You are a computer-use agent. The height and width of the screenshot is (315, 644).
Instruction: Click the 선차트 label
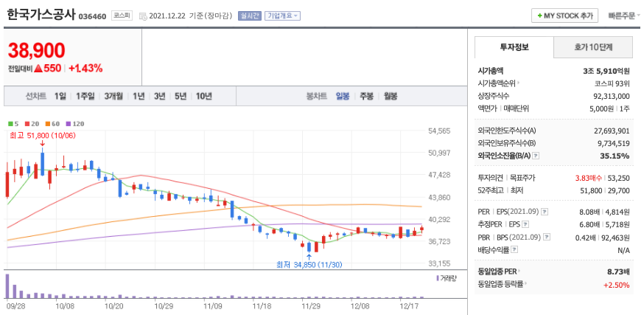pos(35,96)
